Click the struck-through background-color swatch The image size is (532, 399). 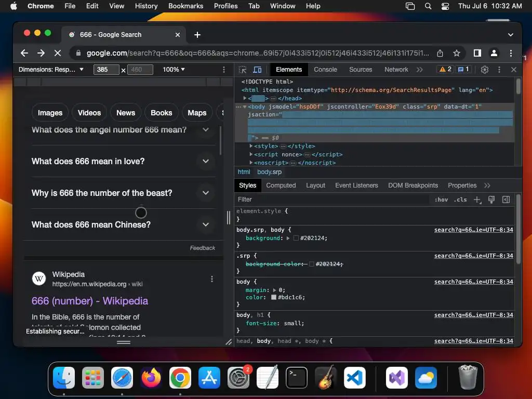click(x=312, y=264)
